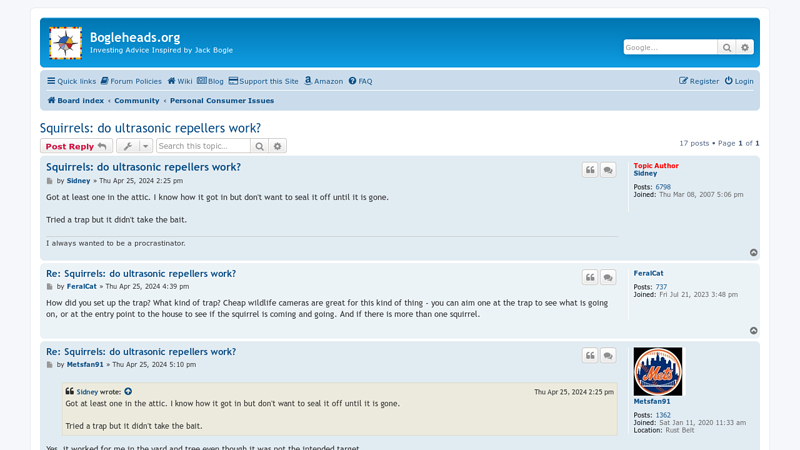
Task: Go to Board index breadcrumb
Action: pos(76,101)
